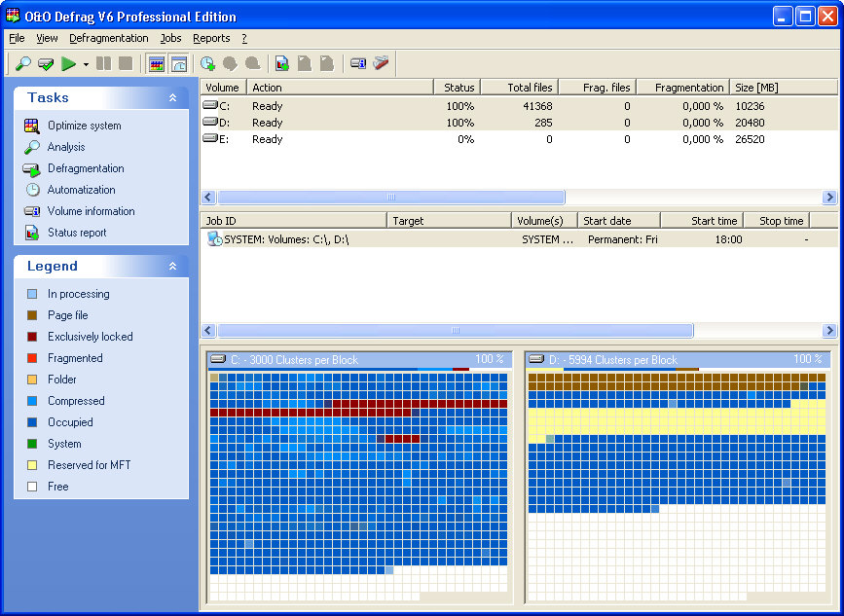Viewport: 844px width, 616px height.
Task: Add a new job with clock-plus icon
Action: click(207, 63)
